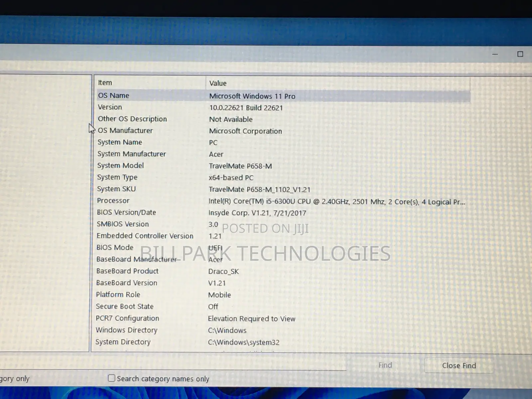Click the Platform Role value Mobile
This screenshot has height=399, width=532.
pyautogui.click(x=219, y=295)
